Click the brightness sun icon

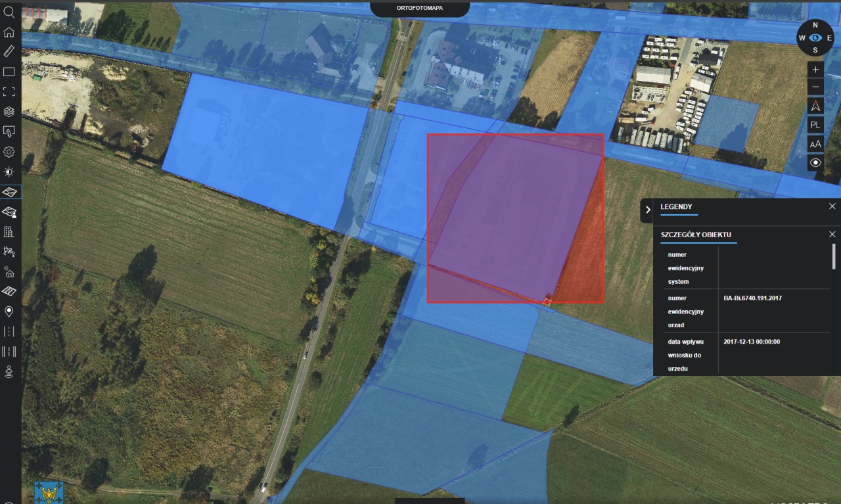click(9, 172)
